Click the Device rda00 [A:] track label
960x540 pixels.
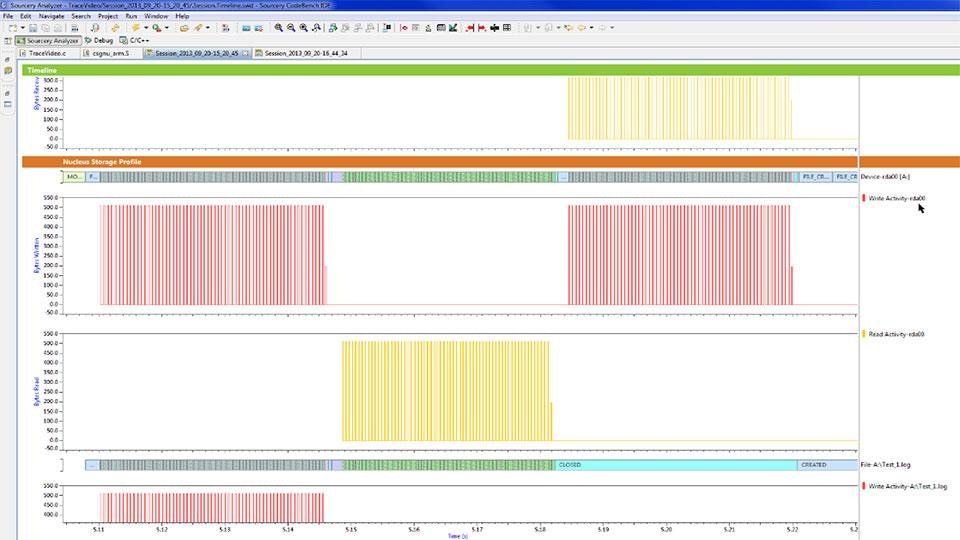(885, 177)
